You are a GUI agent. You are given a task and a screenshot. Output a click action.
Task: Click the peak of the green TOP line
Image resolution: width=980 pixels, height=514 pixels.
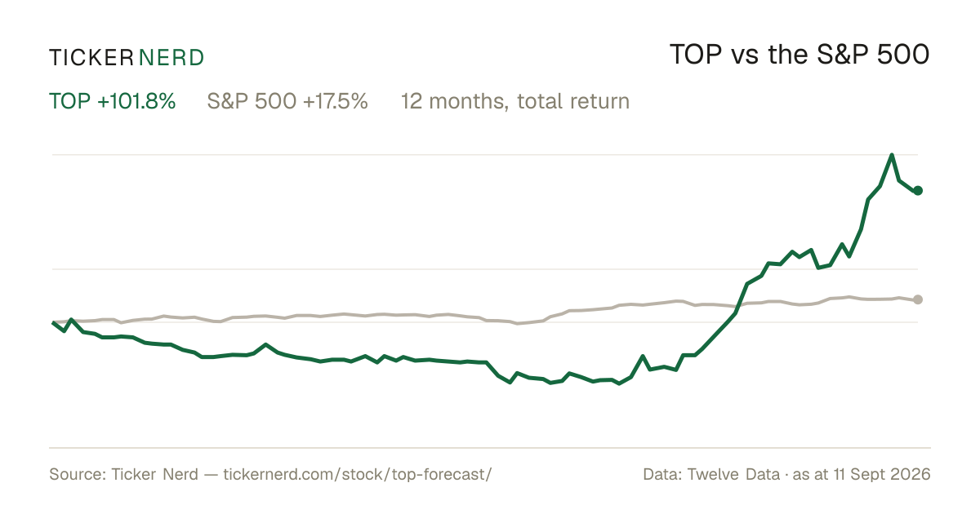(x=892, y=155)
